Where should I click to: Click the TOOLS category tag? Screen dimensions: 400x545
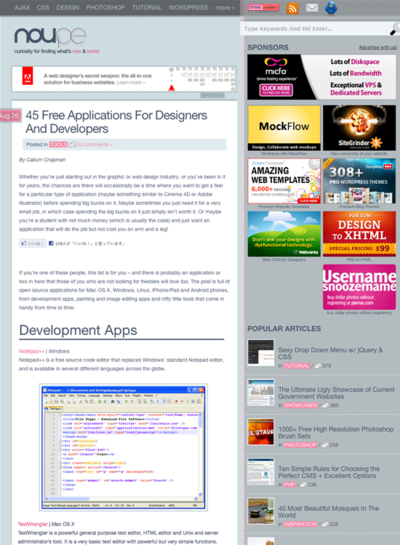58,145
